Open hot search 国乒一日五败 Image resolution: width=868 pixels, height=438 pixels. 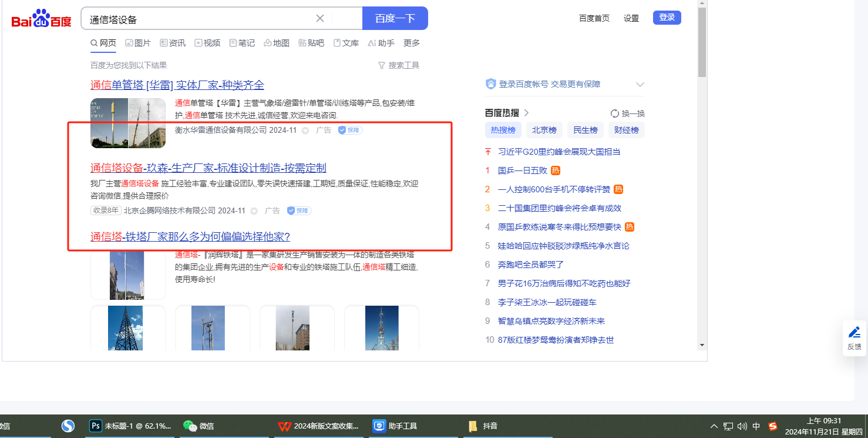[x=523, y=170]
